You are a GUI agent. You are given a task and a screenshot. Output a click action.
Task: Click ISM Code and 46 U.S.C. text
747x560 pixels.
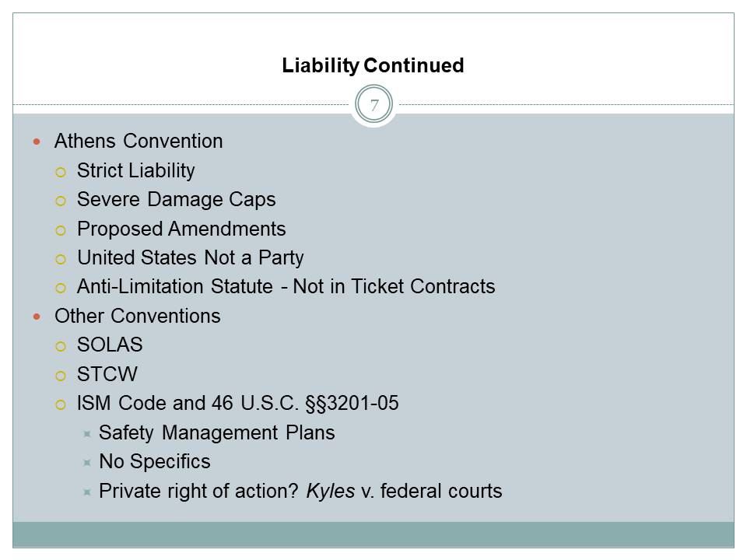[237, 404]
